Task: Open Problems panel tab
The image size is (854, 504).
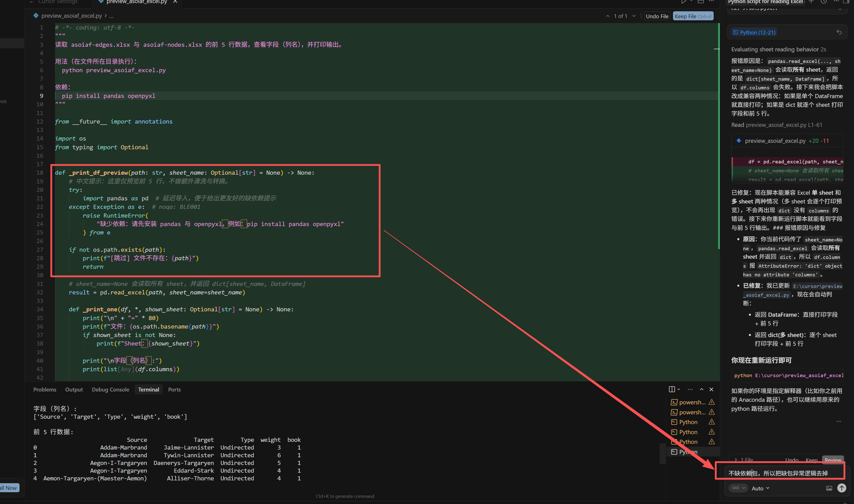Action: click(45, 389)
